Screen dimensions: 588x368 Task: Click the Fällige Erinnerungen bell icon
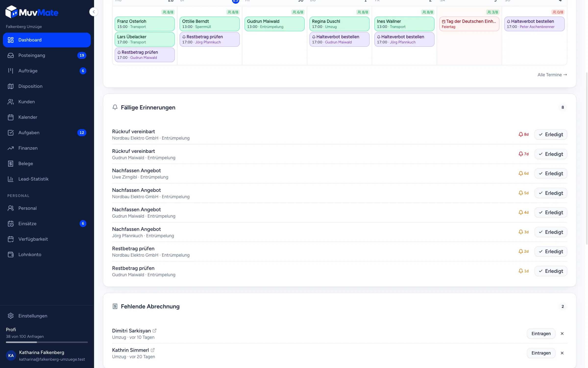[115, 107]
